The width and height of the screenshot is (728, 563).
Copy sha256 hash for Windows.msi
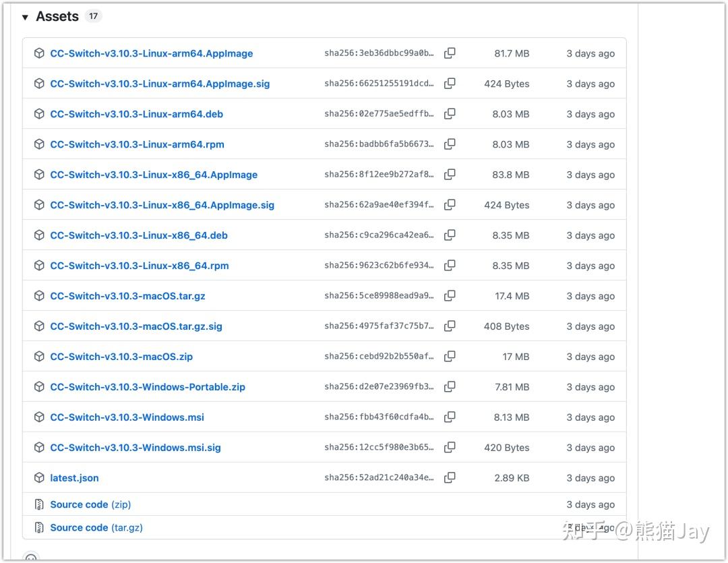(x=450, y=417)
